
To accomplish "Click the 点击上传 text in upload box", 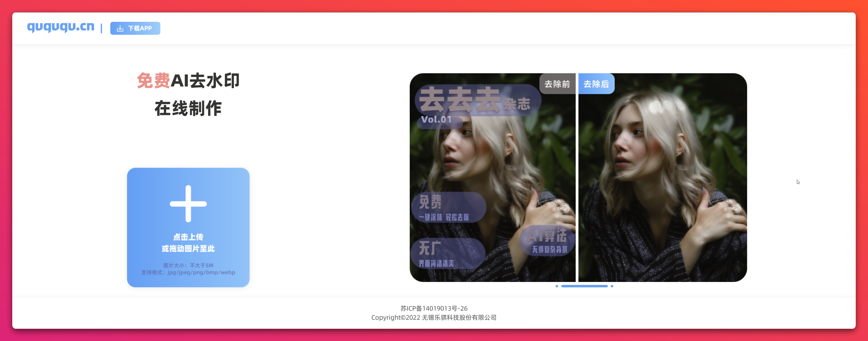I will coord(188,237).
